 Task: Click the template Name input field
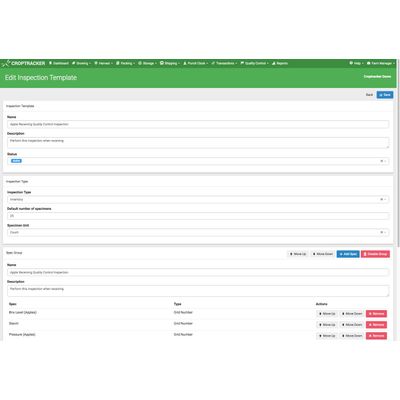point(198,124)
